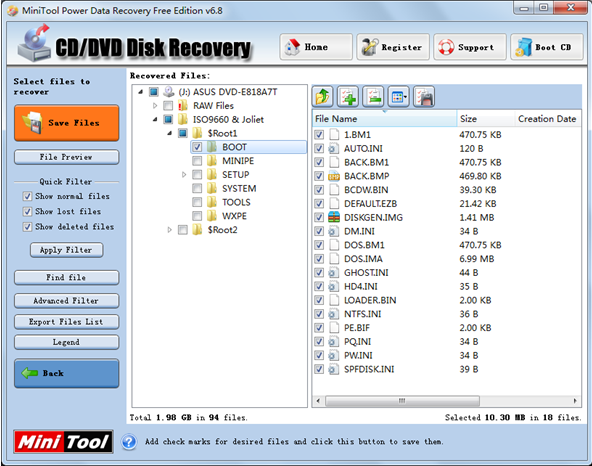This screenshot has height=466, width=592.
Task: Uncheck the DOS.IMA file checkbox
Action: pos(319,259)
